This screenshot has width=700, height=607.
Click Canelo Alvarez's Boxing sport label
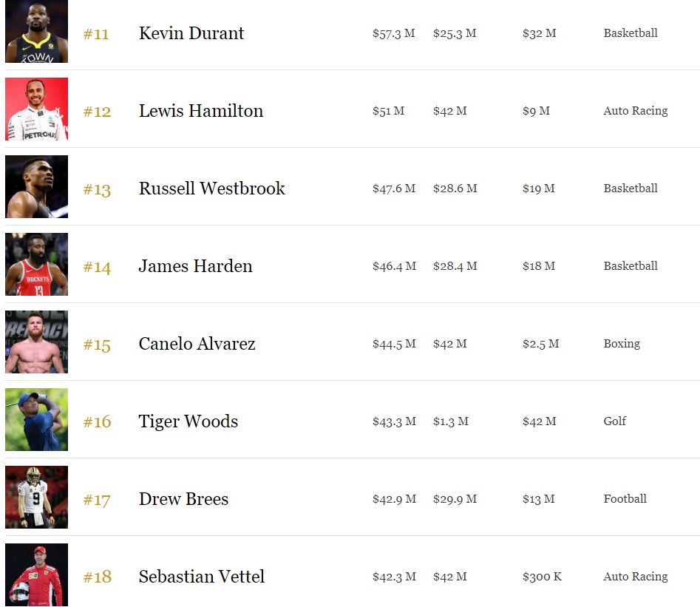click(622, 344)
